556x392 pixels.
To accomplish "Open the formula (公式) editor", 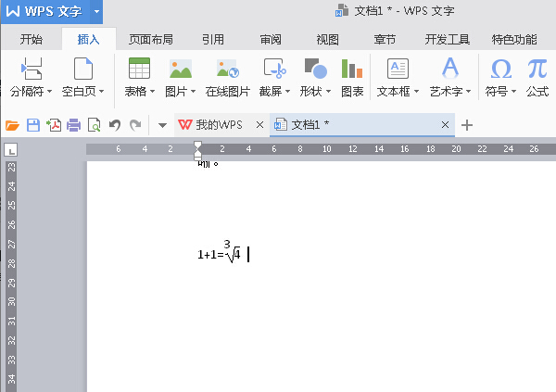I will (537, 76).
